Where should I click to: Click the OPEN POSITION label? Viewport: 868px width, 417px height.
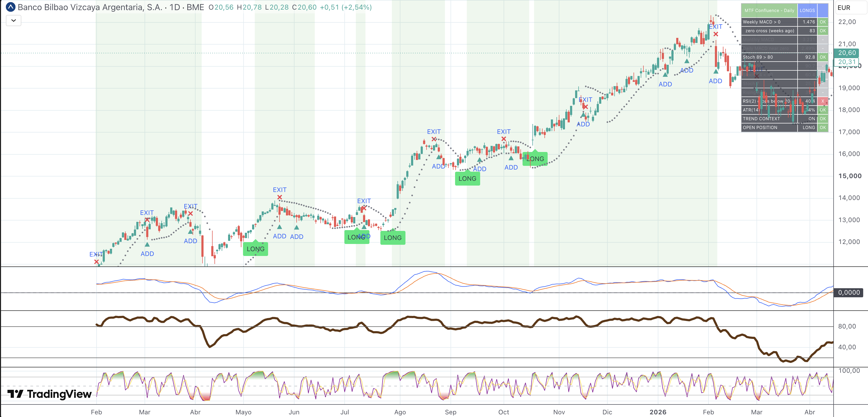pyautogui.click(x=760, y=127)
